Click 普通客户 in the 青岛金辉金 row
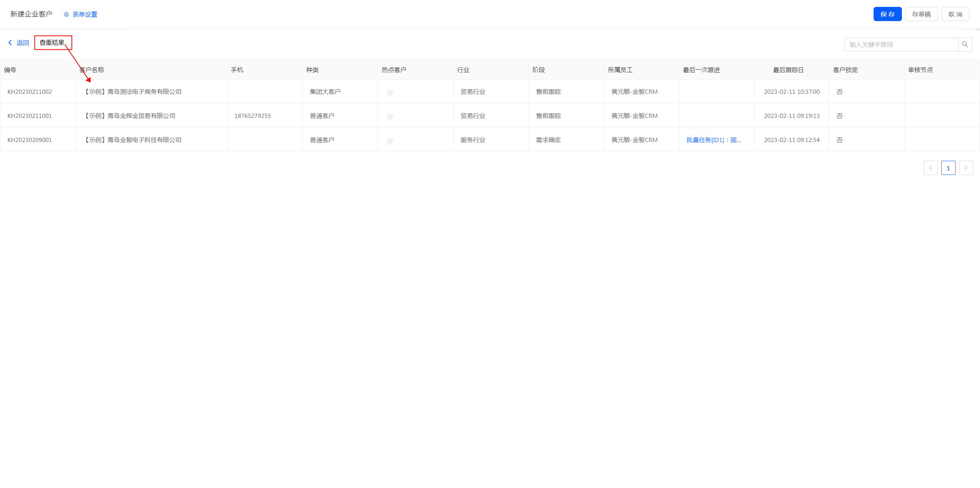 pyautogui.click(x=322, y=116)
